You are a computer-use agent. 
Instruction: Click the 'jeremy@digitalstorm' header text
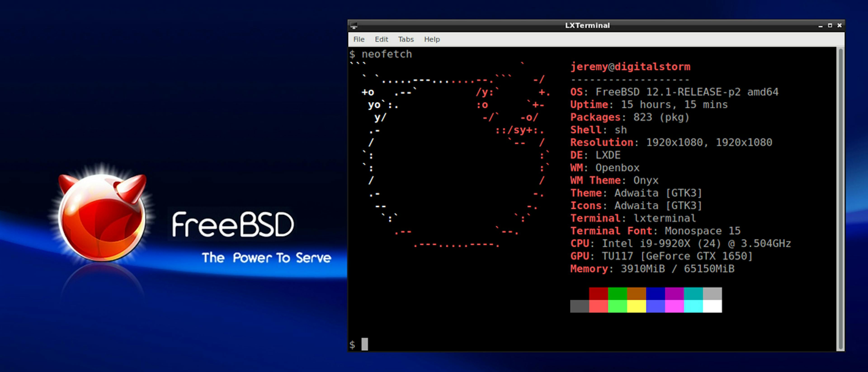(x=630, y=67)
